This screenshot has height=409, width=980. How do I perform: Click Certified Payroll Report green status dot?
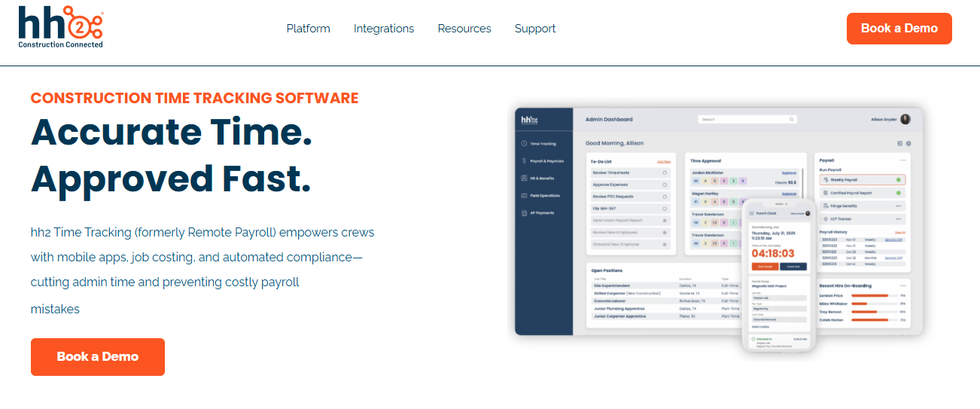898,193
